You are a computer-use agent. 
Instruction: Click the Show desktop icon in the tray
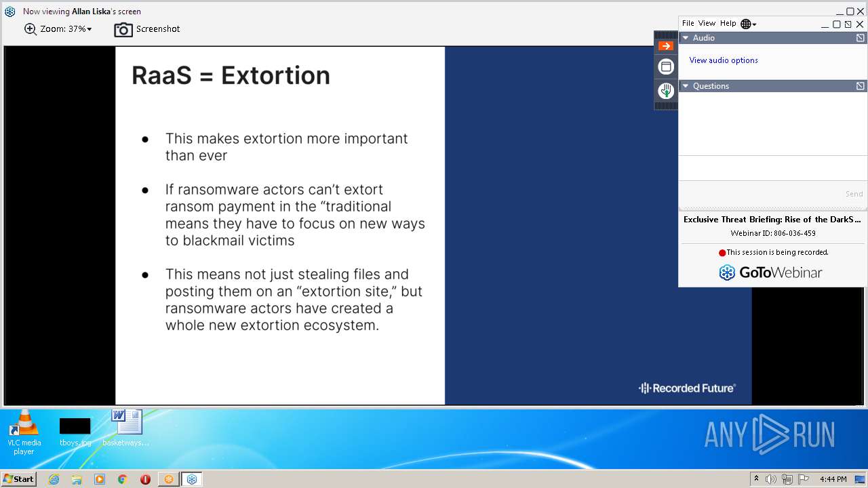tap(861, 479)
